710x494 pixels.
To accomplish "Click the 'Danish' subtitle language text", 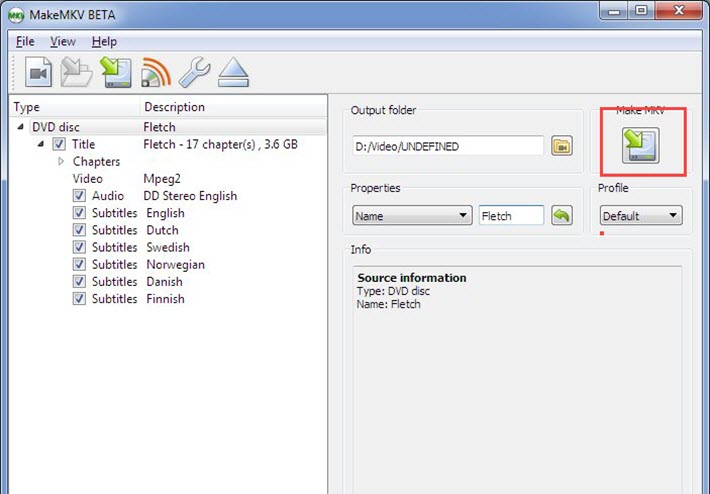I will pyautogui.click(x=164, y=282).
